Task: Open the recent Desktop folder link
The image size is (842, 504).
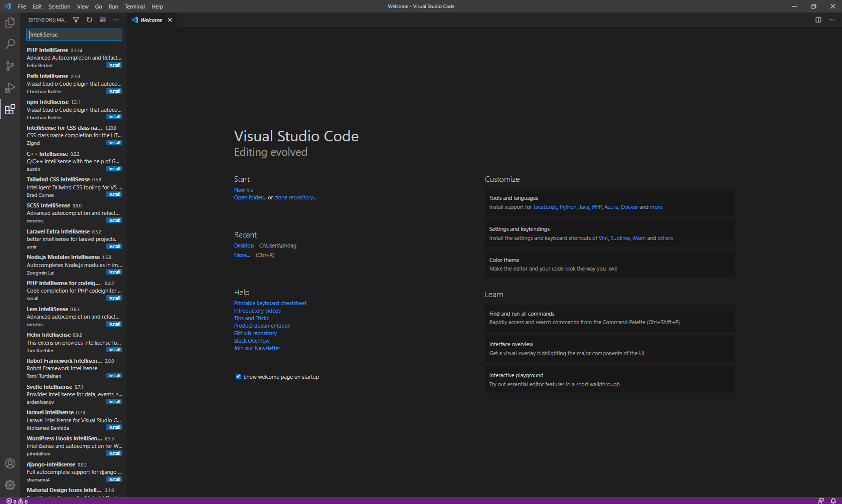Action: click(244, 245)
